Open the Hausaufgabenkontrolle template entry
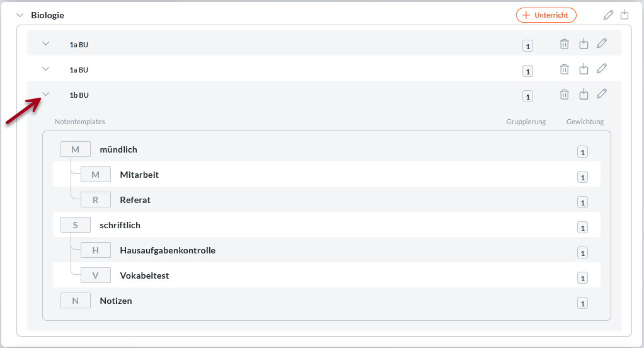 coord(167,250)
